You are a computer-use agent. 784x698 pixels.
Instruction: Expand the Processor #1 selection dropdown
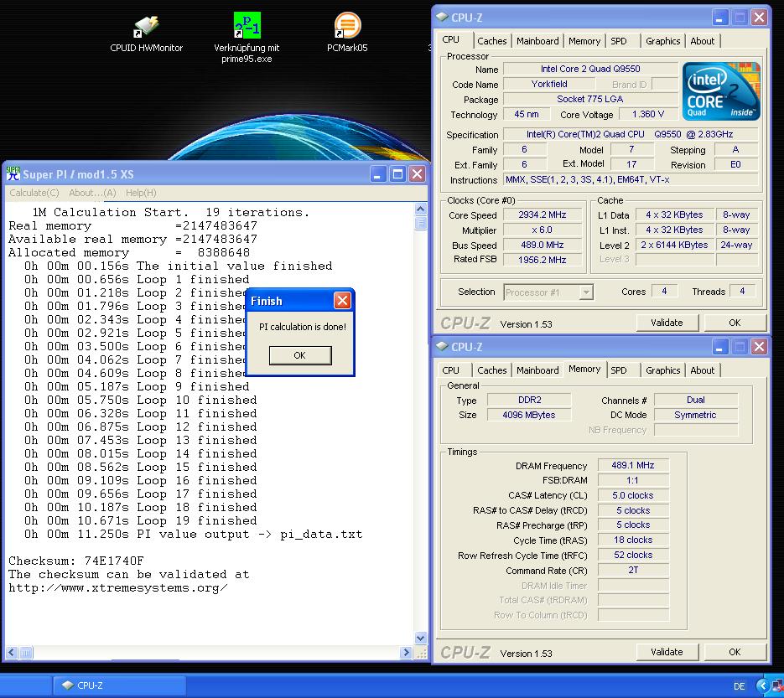coord(586,292)
